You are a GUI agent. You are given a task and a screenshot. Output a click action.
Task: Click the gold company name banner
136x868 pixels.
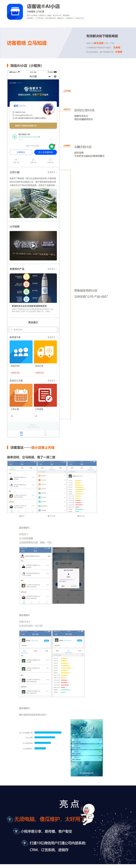click(x=33, y=126)
